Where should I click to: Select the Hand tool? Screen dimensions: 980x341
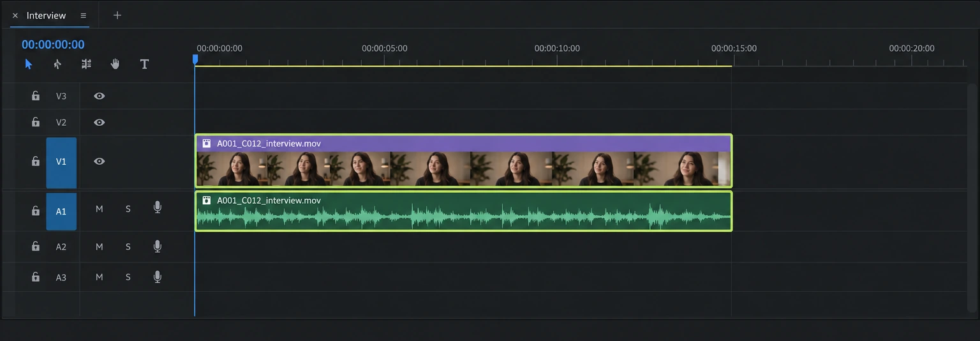click(x=115, y=64)
